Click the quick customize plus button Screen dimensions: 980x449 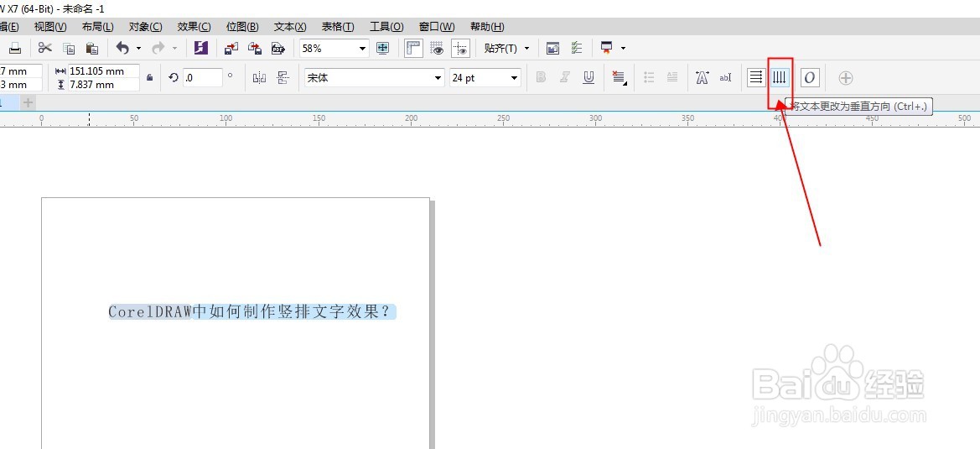tap(846, 77)
